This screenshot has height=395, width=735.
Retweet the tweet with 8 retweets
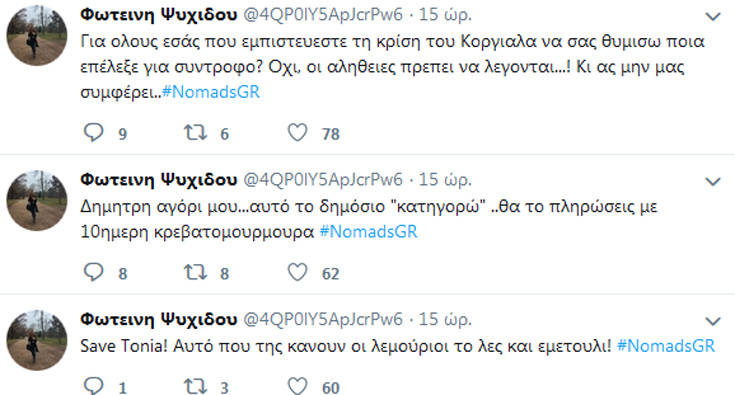(195, 272)
